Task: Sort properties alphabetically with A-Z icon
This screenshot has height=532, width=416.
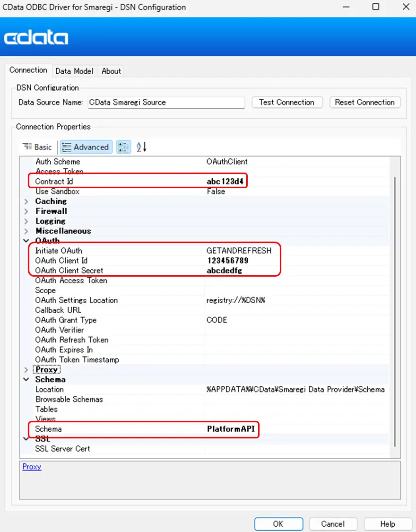Action: pyautogui.click(x=141, y=147)
